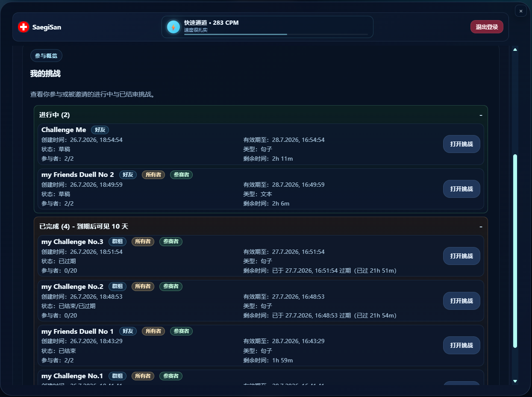Open the my Friends Duell No 2 challenge
This screenshot has width=532, height=397.
pos(461,189)
